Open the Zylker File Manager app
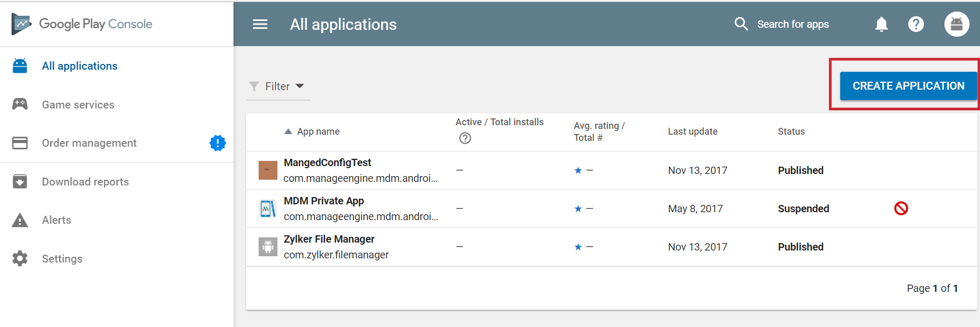980x327 pixels. (329, 239)
